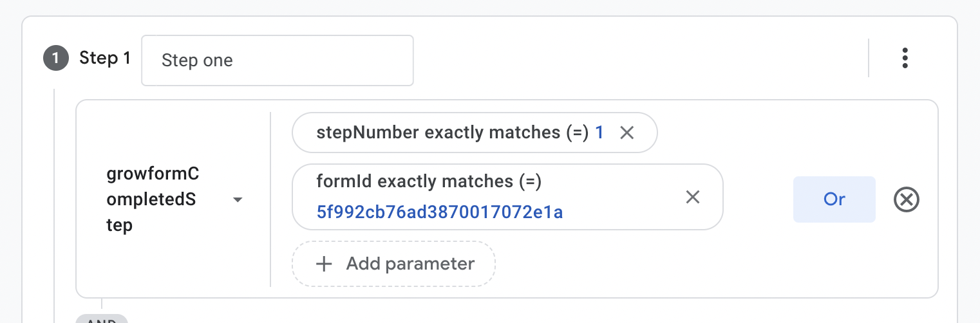Focus the Step one name field
980x323 pixels.
[278, 60]
